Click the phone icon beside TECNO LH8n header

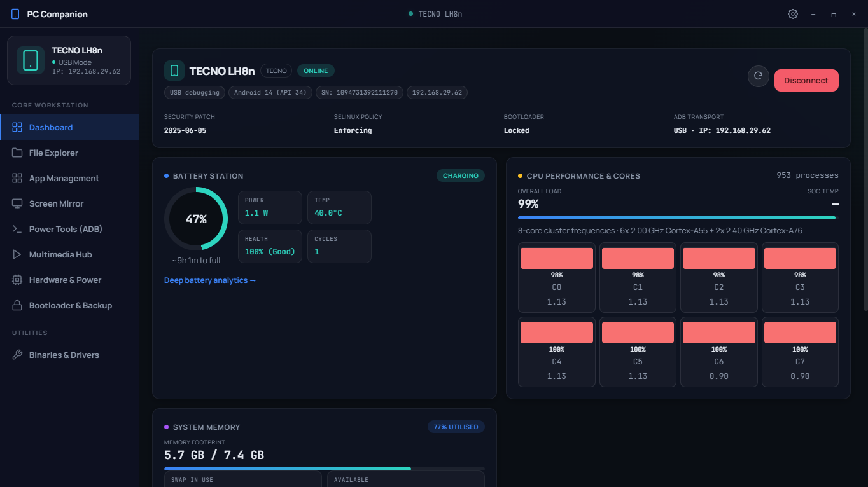174,71
